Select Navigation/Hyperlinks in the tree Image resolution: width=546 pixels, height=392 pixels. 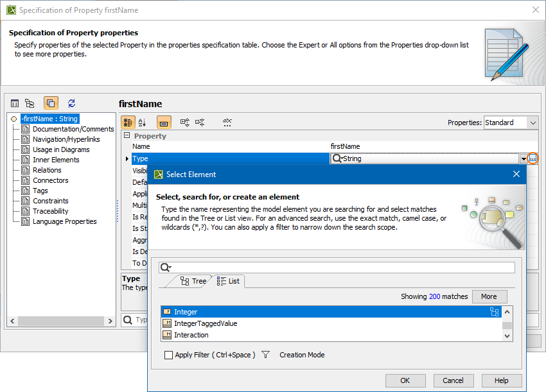(66, 139)
